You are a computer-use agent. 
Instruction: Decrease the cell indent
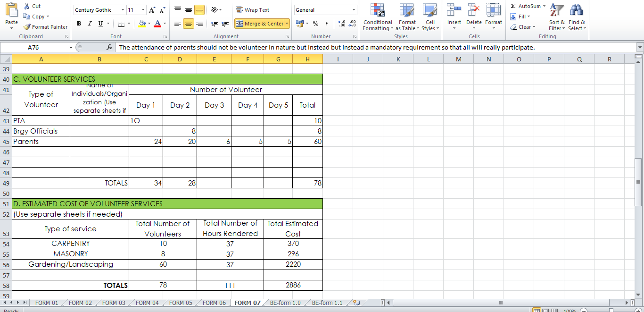[215, 24]
